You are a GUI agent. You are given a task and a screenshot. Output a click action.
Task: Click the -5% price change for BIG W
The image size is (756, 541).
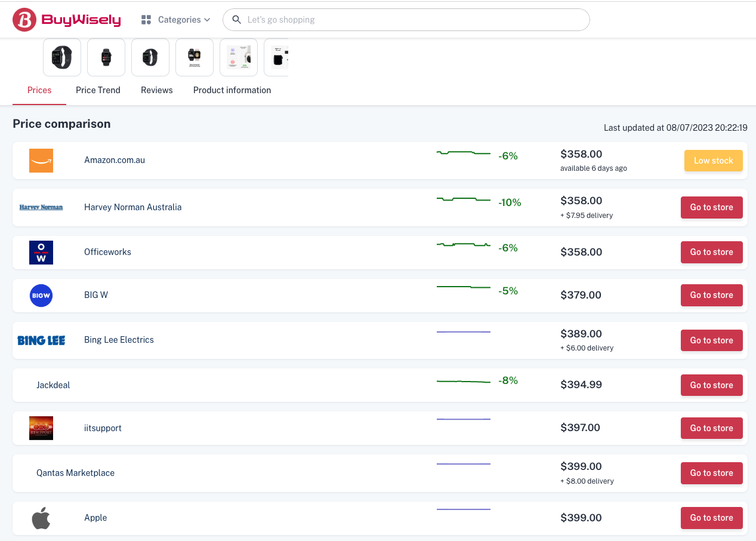tap(508, 291)
